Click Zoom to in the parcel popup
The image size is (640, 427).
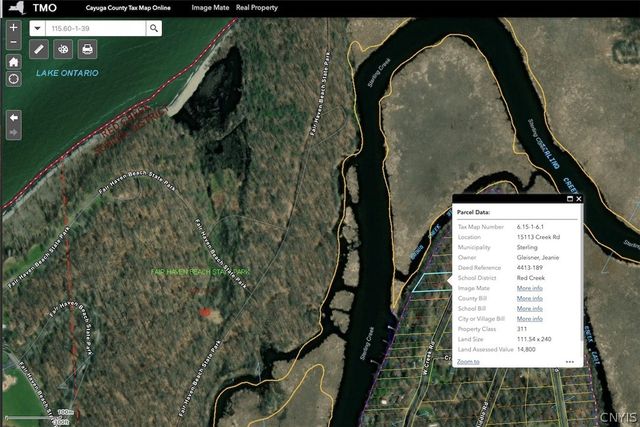point(468,361)
